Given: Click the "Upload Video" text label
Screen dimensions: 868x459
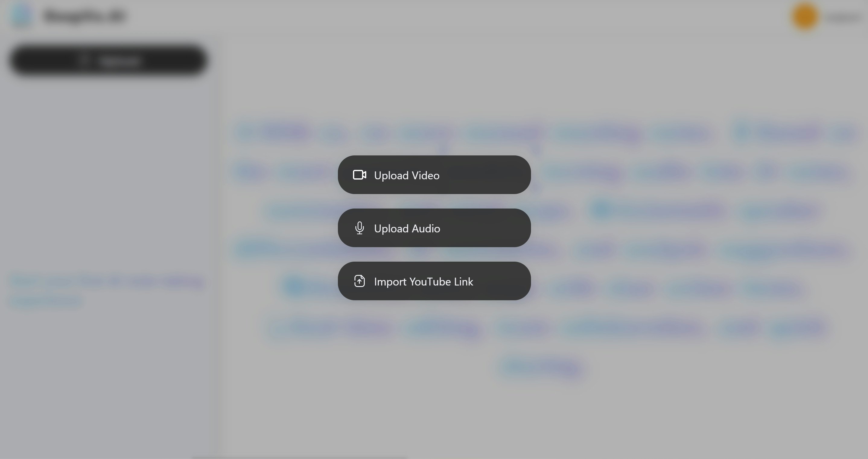Looking at the screenshot, I should coord(407,176).
